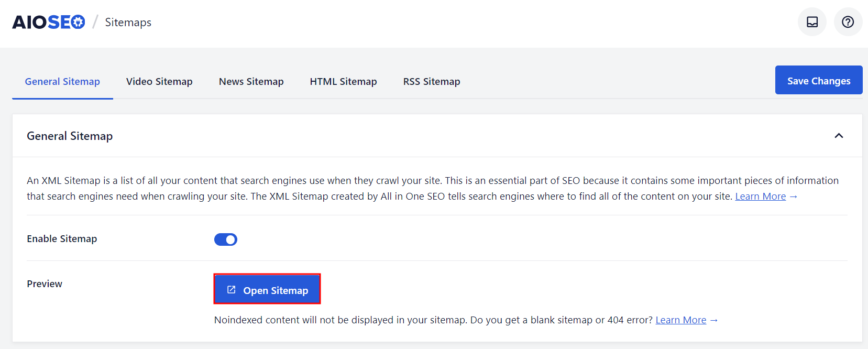Open the News Sitemap tab

click(251, 81)
